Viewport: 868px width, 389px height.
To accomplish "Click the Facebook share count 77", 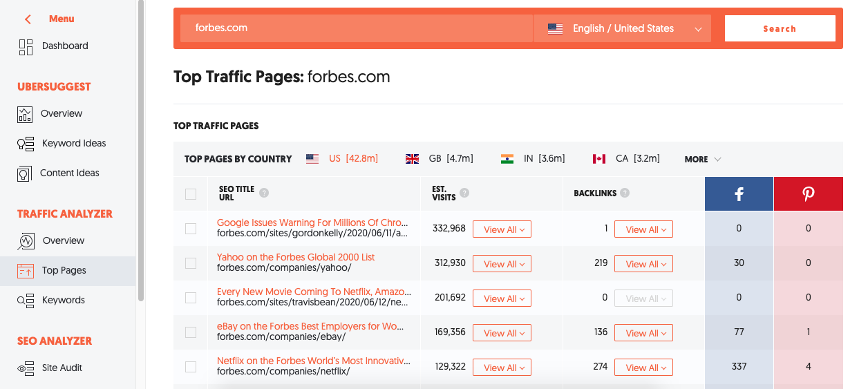I will 739,332.
